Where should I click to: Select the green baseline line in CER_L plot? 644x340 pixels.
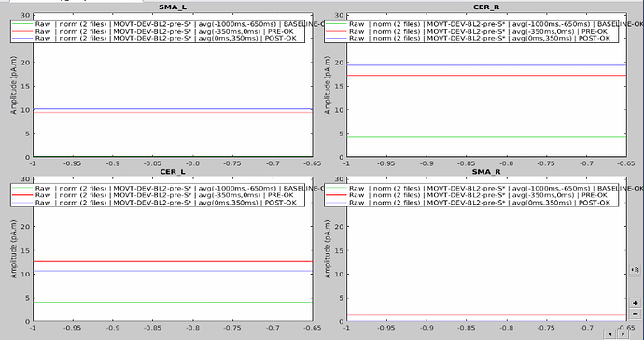tap(173, 303)
